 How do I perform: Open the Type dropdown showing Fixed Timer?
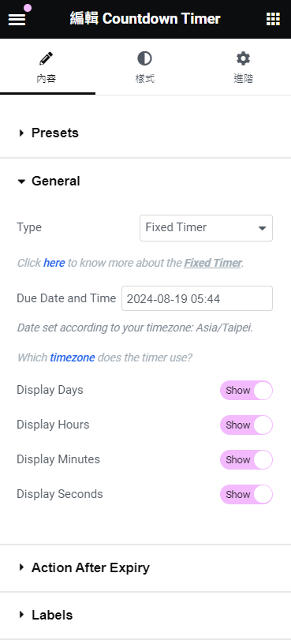(x=206, y=228)
